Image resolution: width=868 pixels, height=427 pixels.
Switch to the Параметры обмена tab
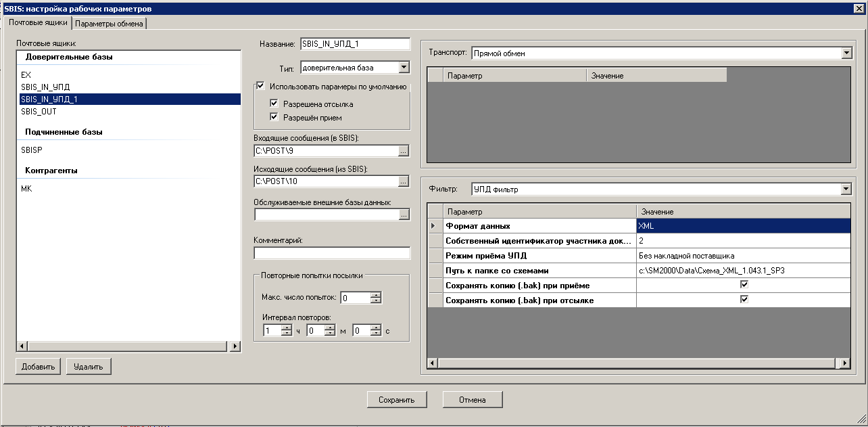[109, 24]
